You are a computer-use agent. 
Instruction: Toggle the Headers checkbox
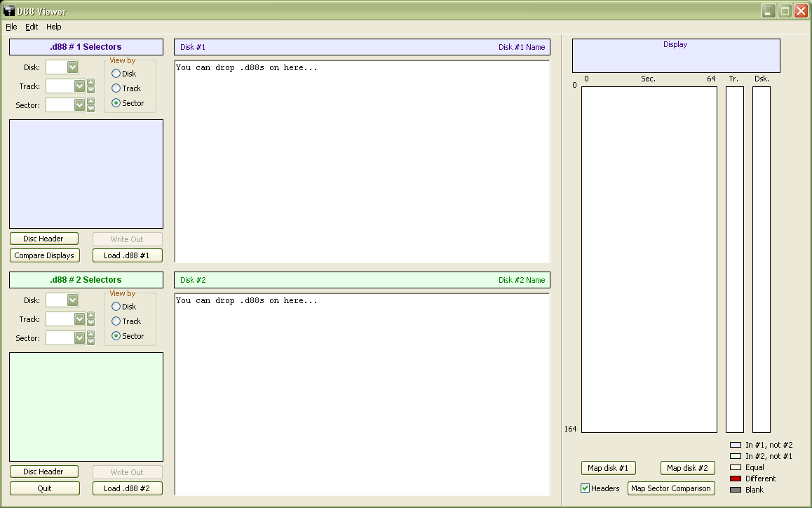pos(586,488)
